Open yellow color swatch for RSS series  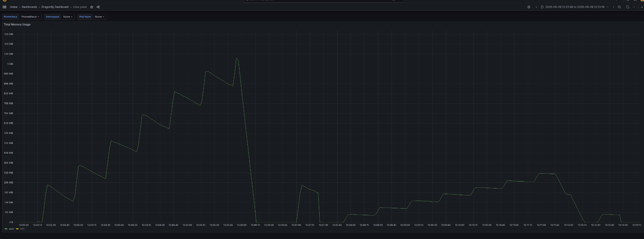click(x=17, y=229)
